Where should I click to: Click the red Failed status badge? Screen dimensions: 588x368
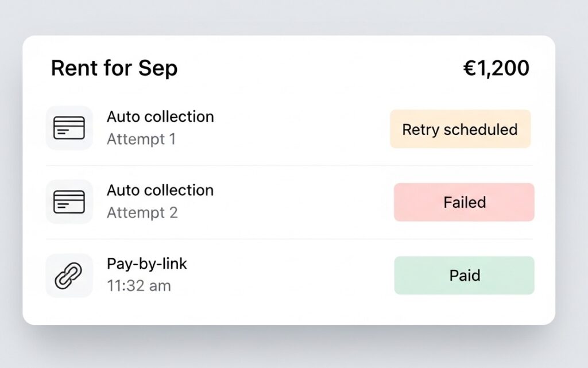[464, 202]
